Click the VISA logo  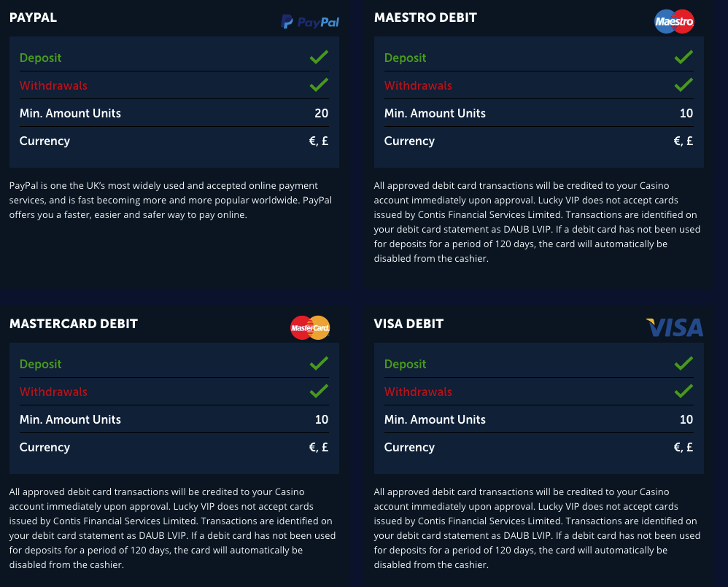[x=675, y=327]
